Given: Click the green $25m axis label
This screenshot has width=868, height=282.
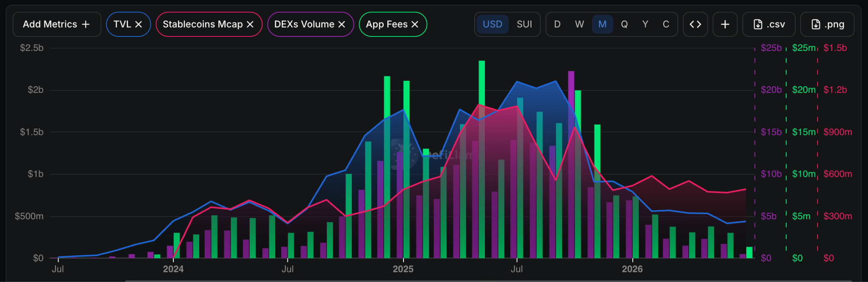Looking at the screenshot, I should (x=804, y=48).
